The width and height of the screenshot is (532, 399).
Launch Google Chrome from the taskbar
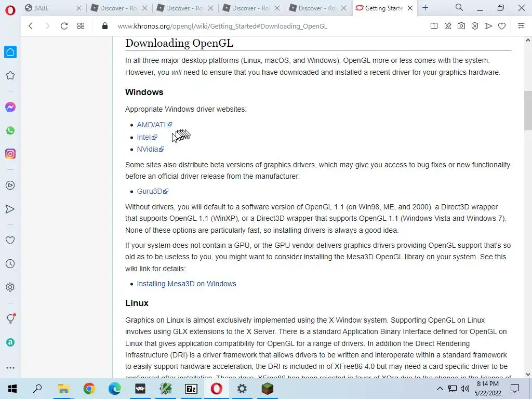point(89,389)
